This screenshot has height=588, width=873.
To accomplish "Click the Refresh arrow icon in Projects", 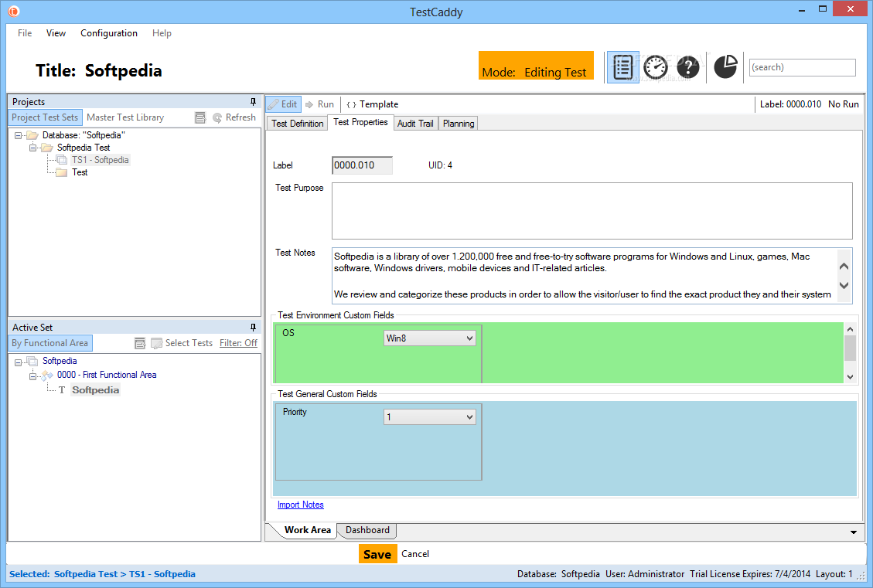I will coord(217,117).
